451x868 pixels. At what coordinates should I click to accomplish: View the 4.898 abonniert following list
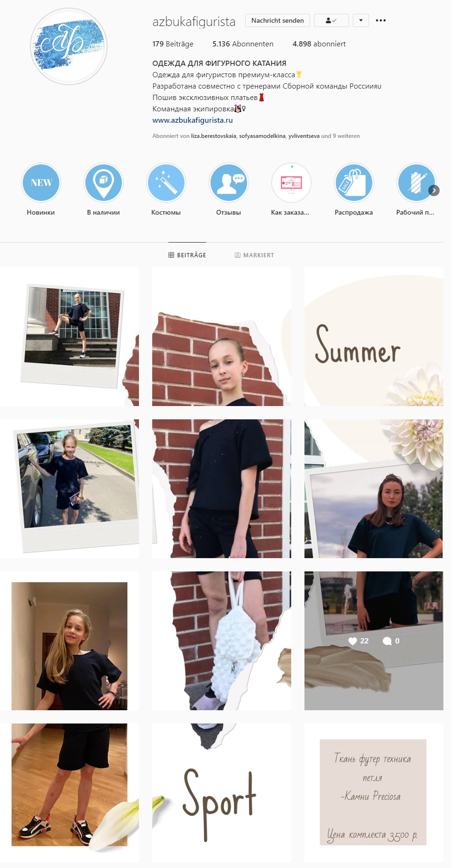point(319,44)
